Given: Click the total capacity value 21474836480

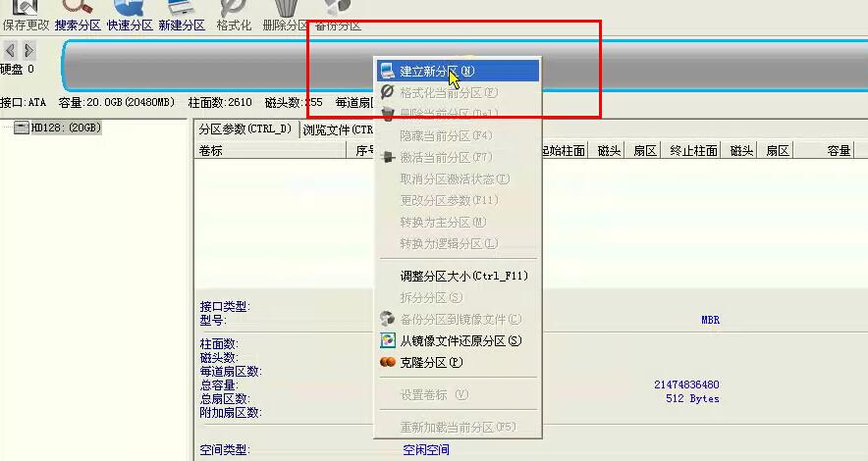Looking at the screenshot, I should (686, 384).
